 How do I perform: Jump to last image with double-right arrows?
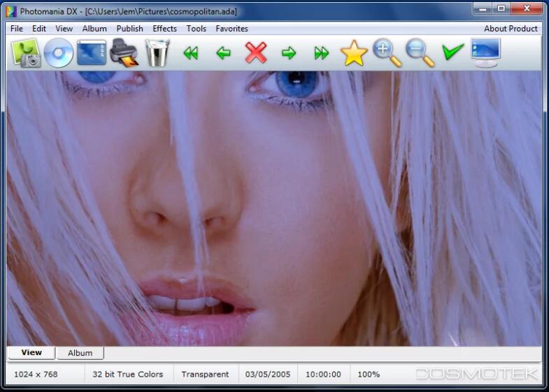click(x=321, y=53)
